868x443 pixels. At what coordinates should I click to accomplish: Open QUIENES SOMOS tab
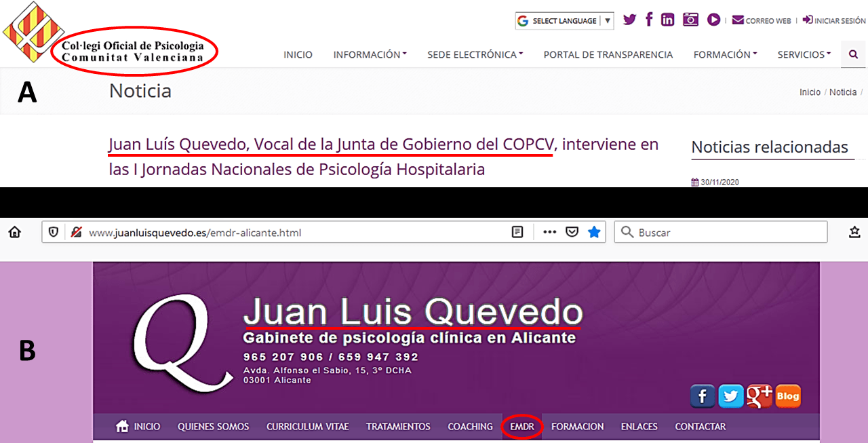(x=214, y=427)
